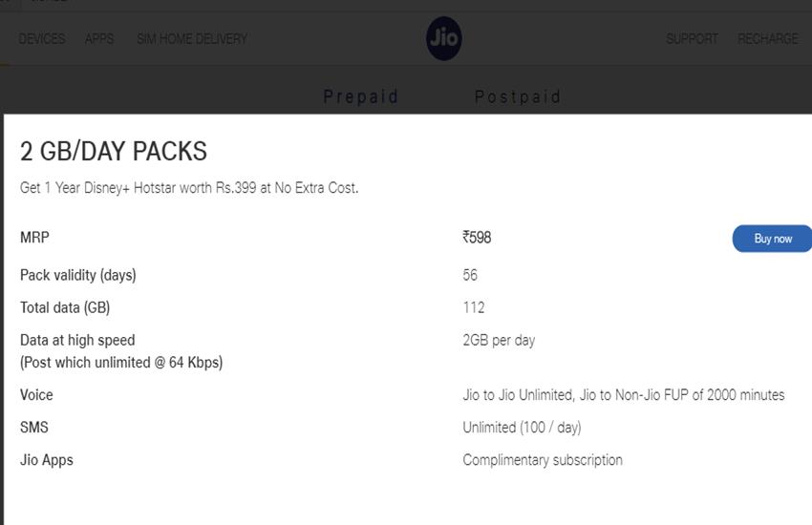Viewport: 812px width, 525px height.
Task: Open the RECHARGE page
Action: point(768,39)
